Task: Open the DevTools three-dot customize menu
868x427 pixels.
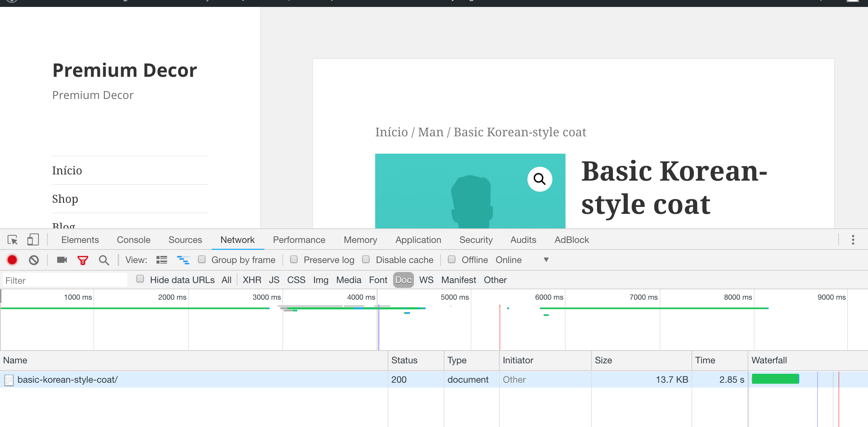Action: click(853, 240)
